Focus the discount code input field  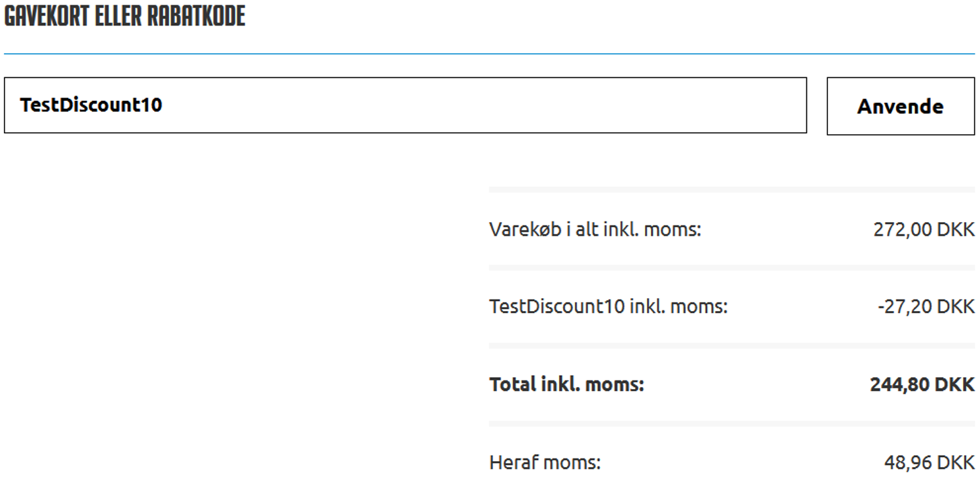point(405,105)
